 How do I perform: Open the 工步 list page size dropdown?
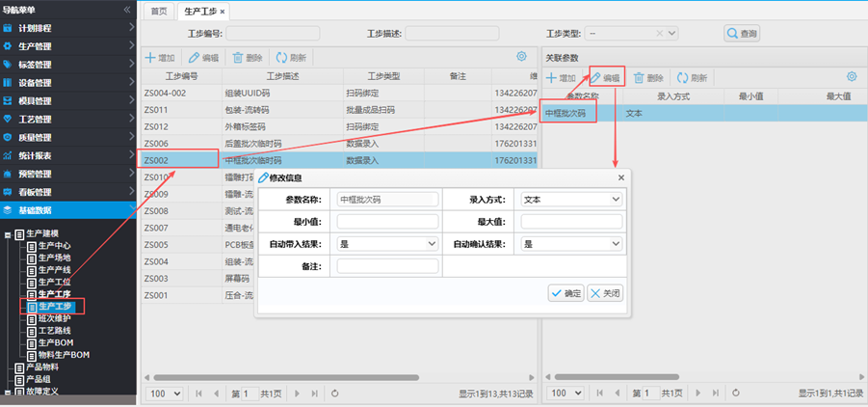tap(165, 393)
